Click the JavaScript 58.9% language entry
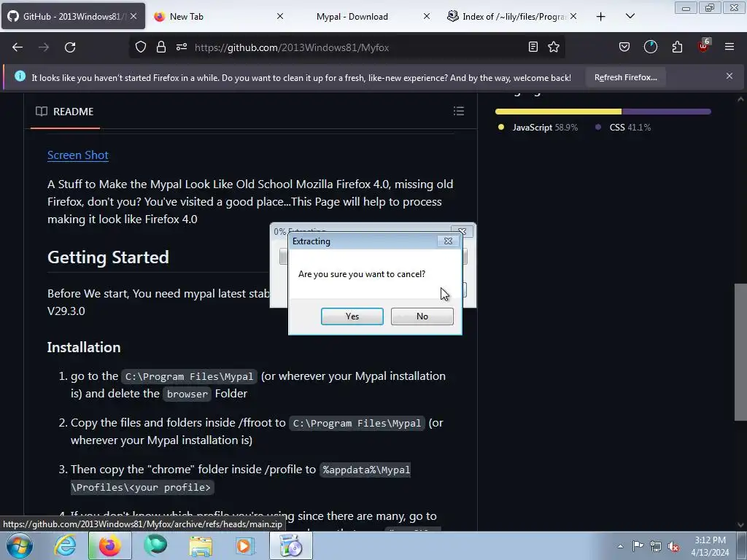 click(538, 127)
